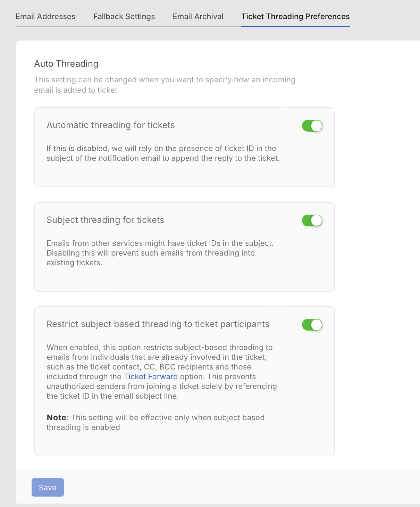Go to the Email Archival tab
The height and width of the screenshot is (507, 420).
pos(198,16)
